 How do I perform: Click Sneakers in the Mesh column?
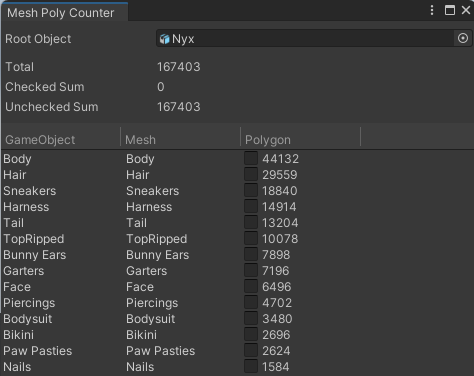click(153, 191)
